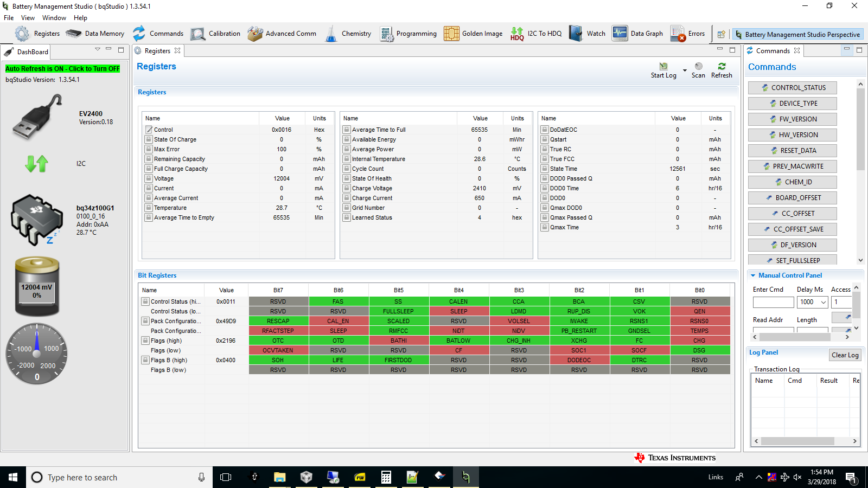Open the Action Center notifications icon

point(851,477)
